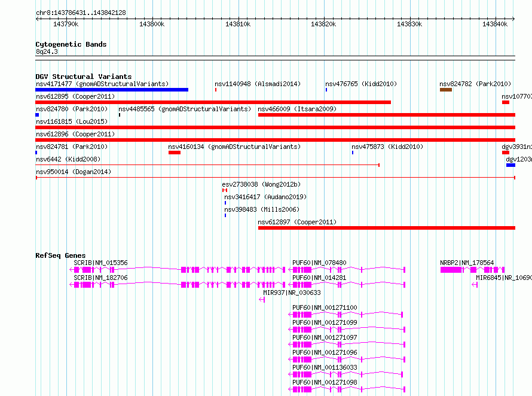Click the Cytogenetic Bands track title
The height and width of the screenshot is (396, 532).
coord(71,44)
